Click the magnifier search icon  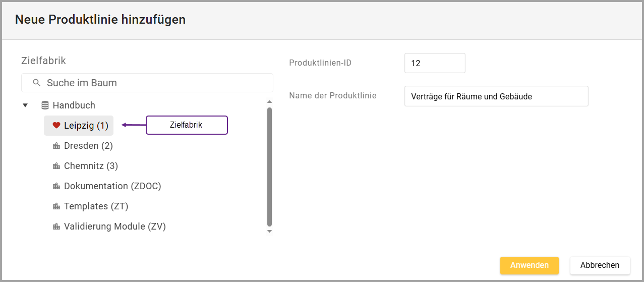click(x=36, y=83)
